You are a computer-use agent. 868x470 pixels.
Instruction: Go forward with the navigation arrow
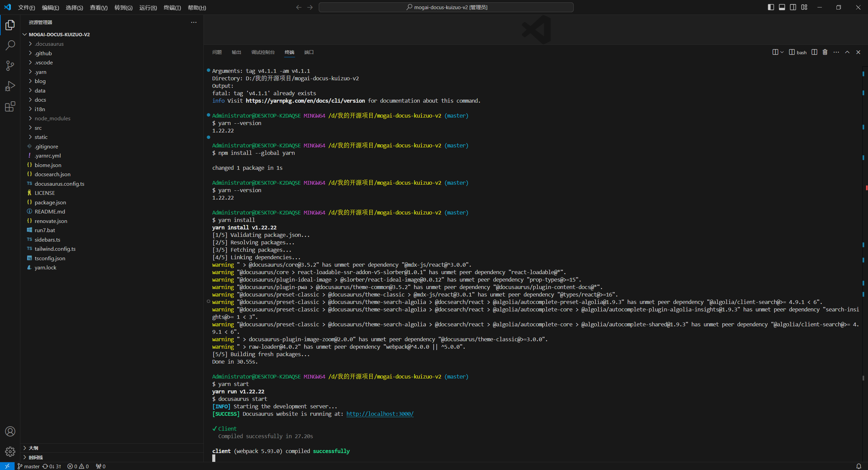(310, 7)
